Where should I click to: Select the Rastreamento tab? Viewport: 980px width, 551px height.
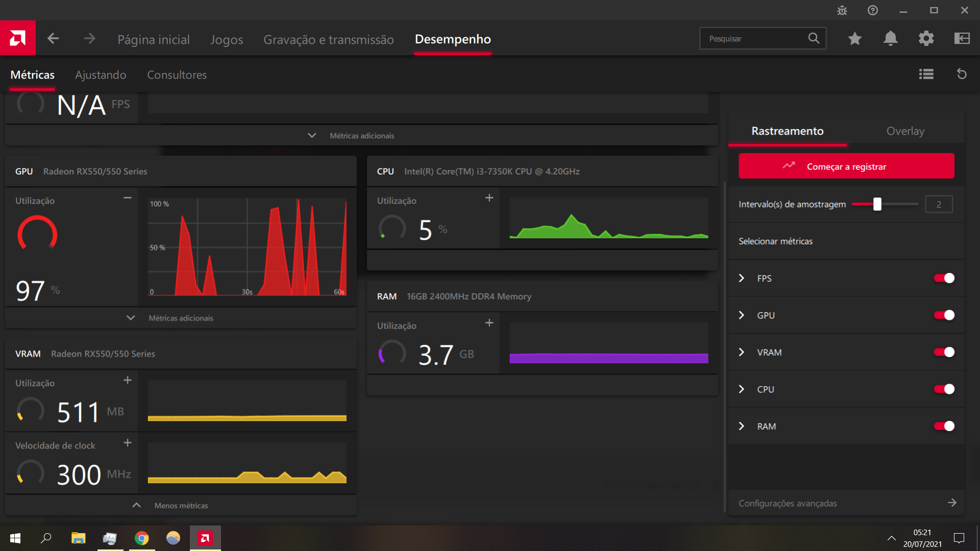pos(788,131)
